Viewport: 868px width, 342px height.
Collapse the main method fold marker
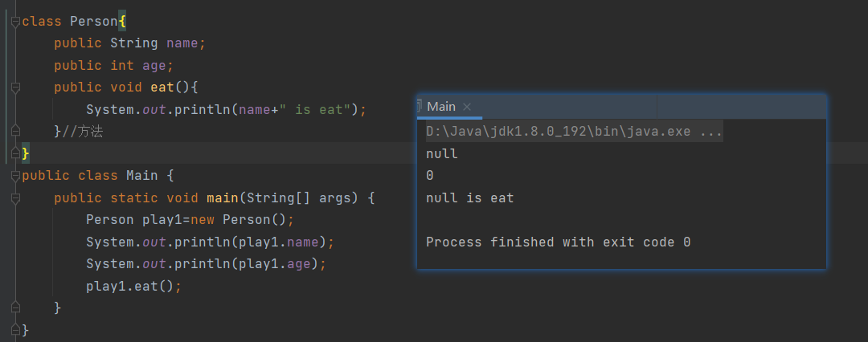15,198
